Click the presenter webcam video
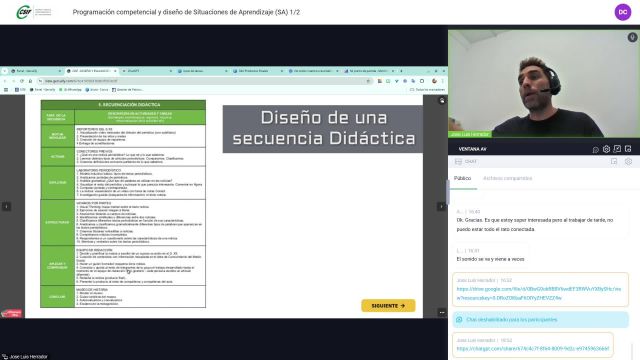This screenshot has width=640, height=360. click(x=544, y=84)
